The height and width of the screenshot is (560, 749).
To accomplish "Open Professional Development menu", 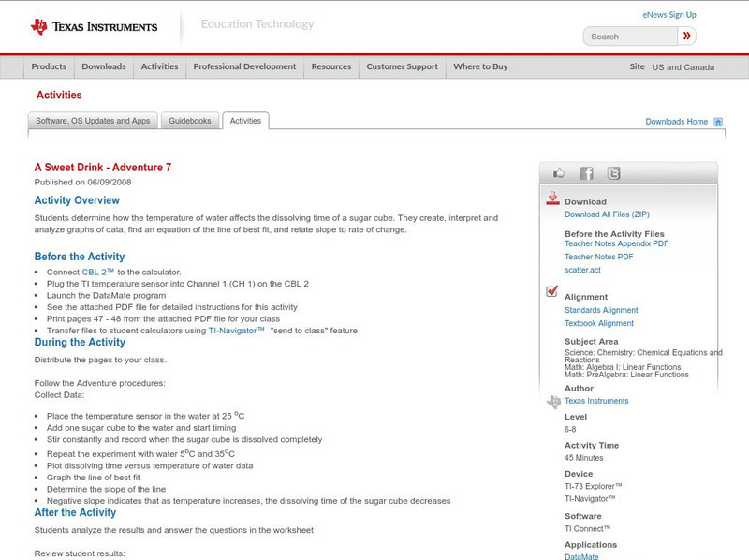I will pos(244,66).
